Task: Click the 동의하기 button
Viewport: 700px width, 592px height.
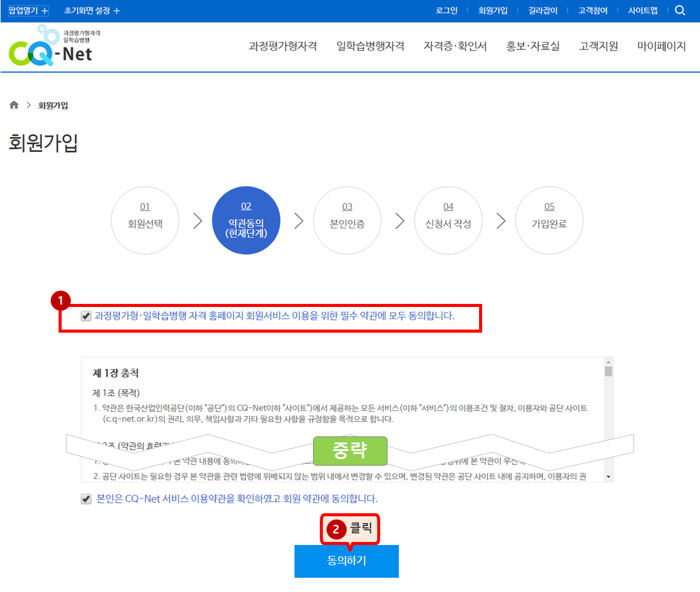Action: pyautogui.click(x=347, y=561)
